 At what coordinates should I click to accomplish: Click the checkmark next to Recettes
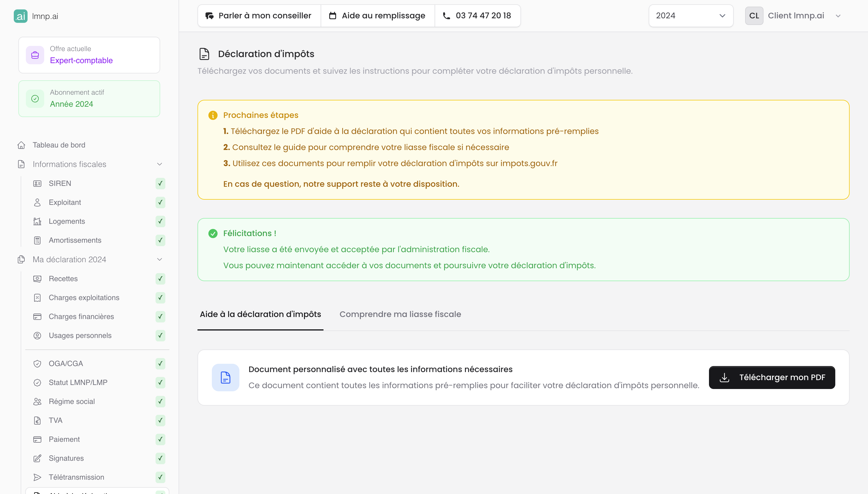[160, 279]
